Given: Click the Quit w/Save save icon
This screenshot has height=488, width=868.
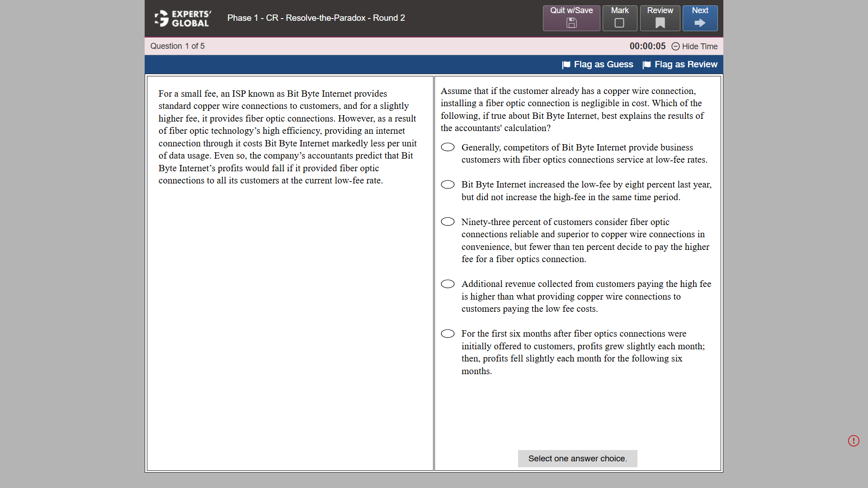Looking at the screenshot, I should point(571,22).
